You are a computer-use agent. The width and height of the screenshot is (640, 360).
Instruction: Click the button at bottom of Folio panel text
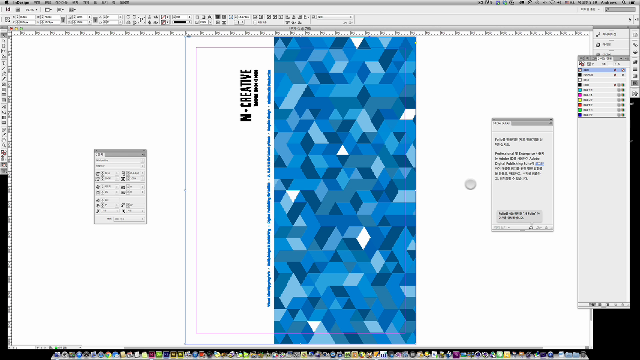[x=519, y=216]
